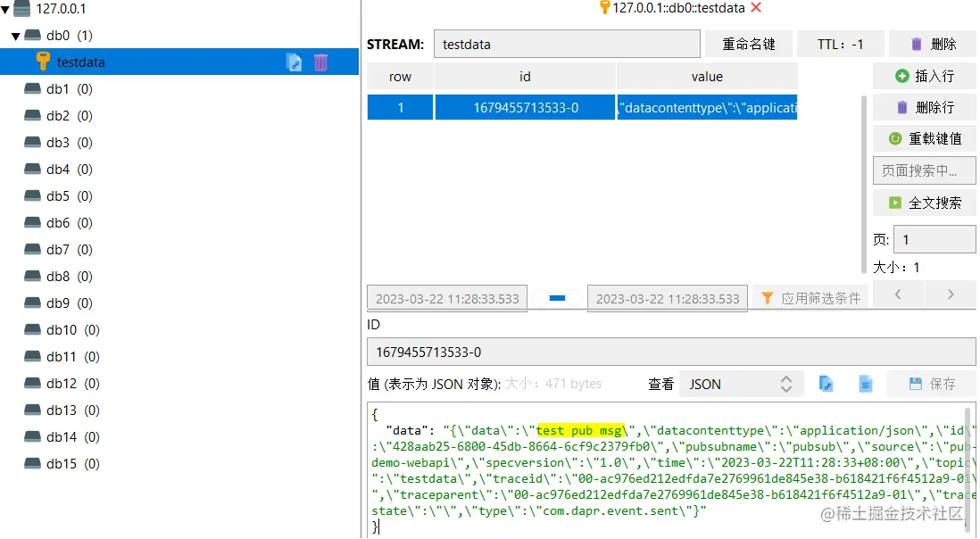Click the trash icon on testdata row
980x539 pixels.
coord(320,62)
